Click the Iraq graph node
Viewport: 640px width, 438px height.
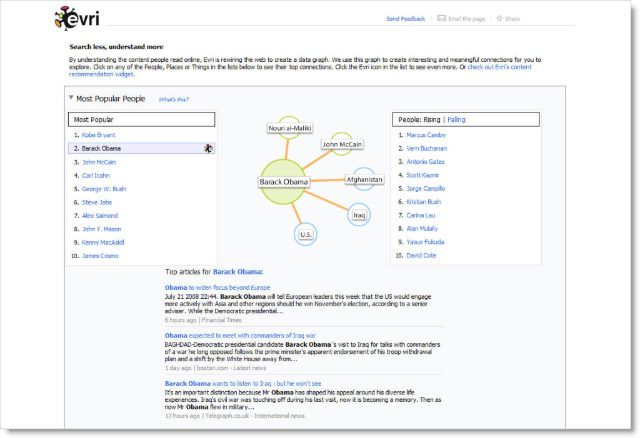point(359,215)
